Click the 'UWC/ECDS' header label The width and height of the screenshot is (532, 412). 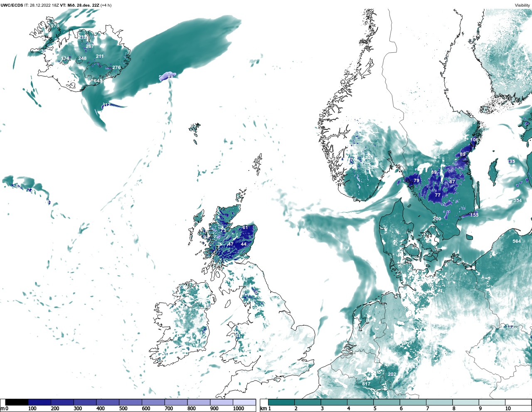(12, 5)
